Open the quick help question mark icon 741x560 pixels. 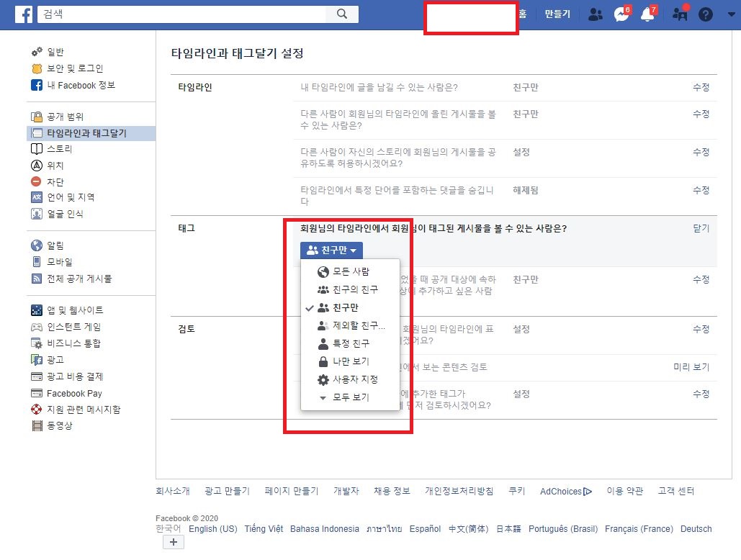coord(705,14)
